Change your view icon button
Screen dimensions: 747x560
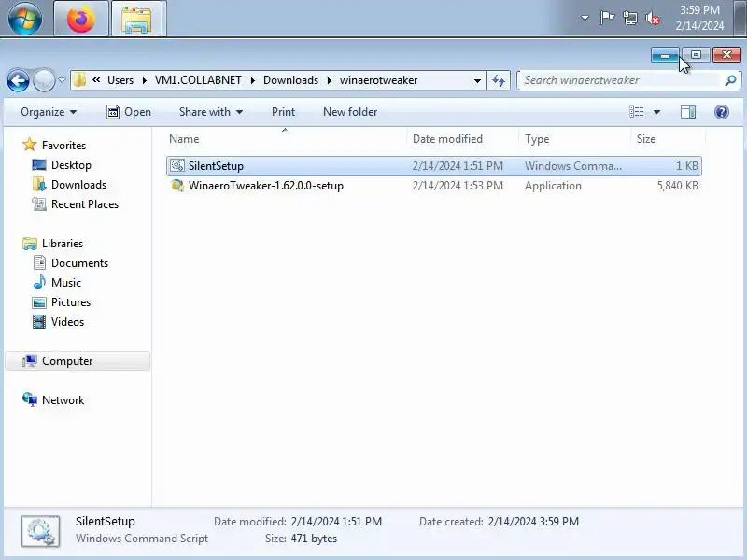coord(637,112)
